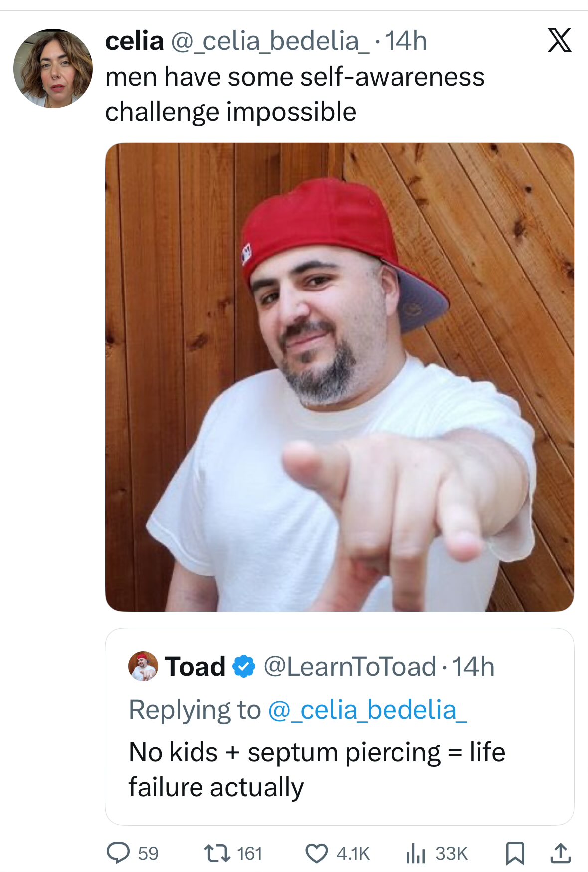
Task: Open the @LearnToToad handle
Action: coord(350,667)
